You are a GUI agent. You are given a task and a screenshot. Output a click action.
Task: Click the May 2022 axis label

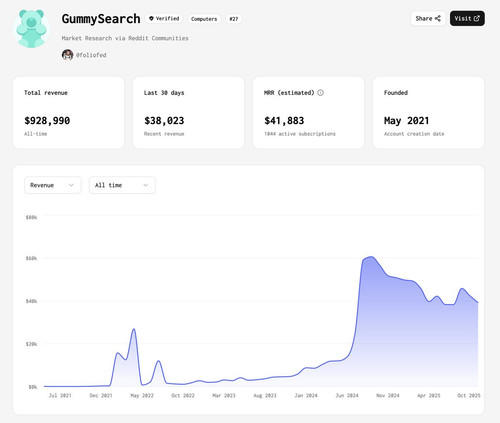pos(142,395)
